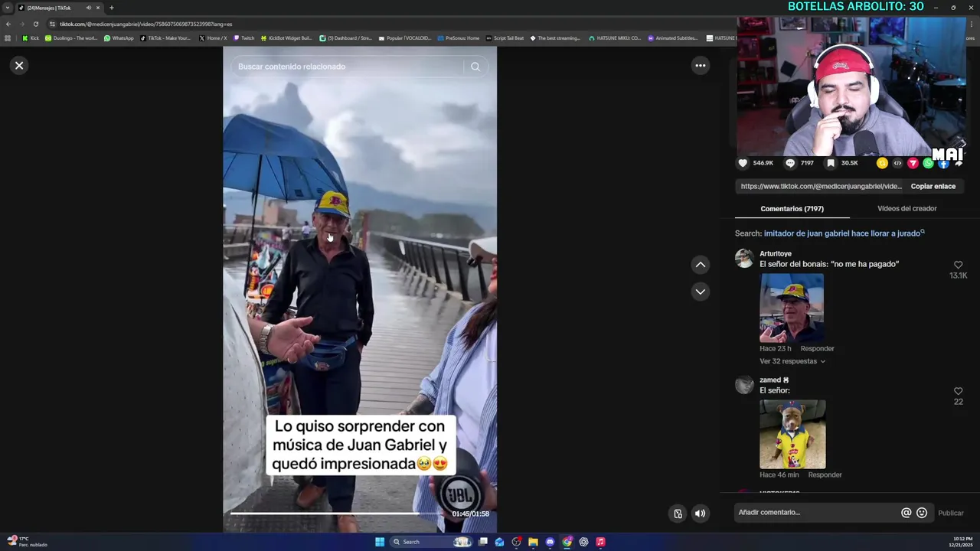Close the TikTok browser tab
The height and width of the screenshot is (551, 980).
click(98, 8)
